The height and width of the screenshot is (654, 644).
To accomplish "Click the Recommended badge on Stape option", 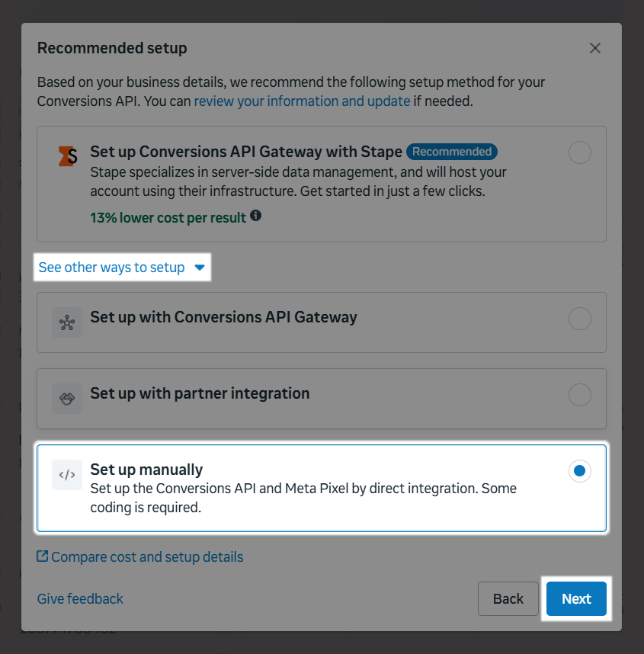I will click(x=452, y=151).
